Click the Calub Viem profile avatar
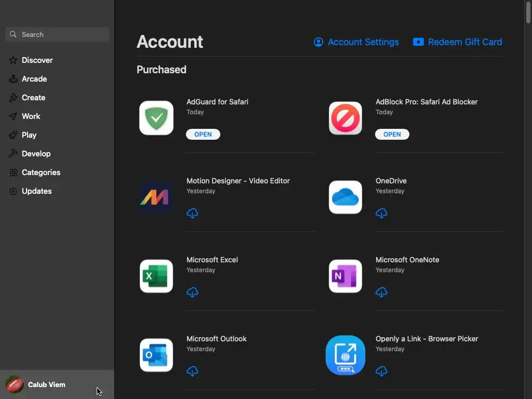532x399 pixels. click(x=15, y=384)
